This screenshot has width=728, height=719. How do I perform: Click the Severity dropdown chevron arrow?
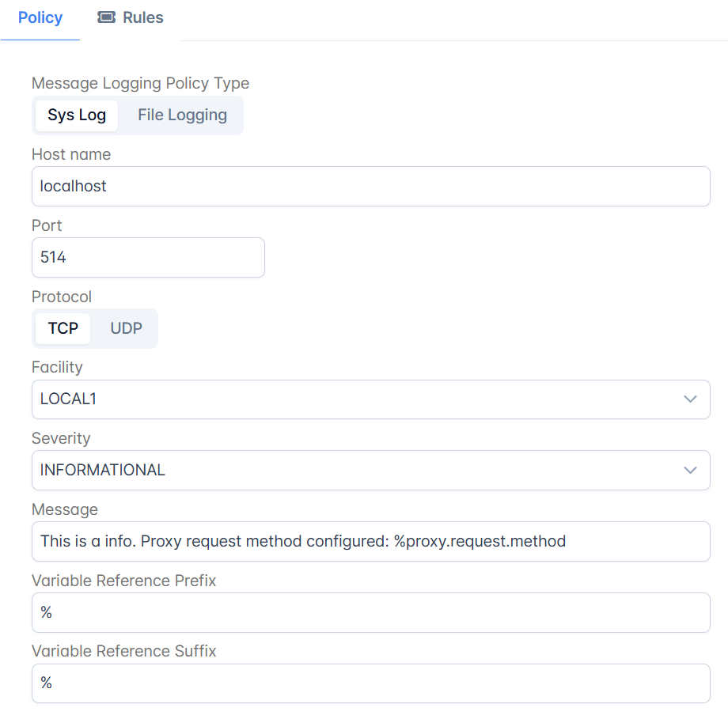690,470
